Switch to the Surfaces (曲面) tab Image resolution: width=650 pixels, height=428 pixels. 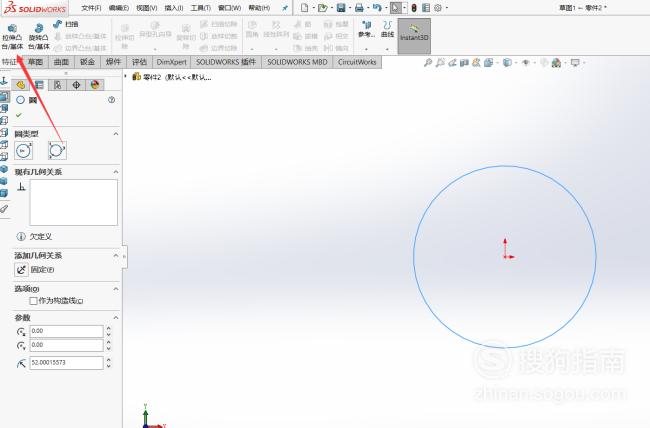(x=61, y=62)
